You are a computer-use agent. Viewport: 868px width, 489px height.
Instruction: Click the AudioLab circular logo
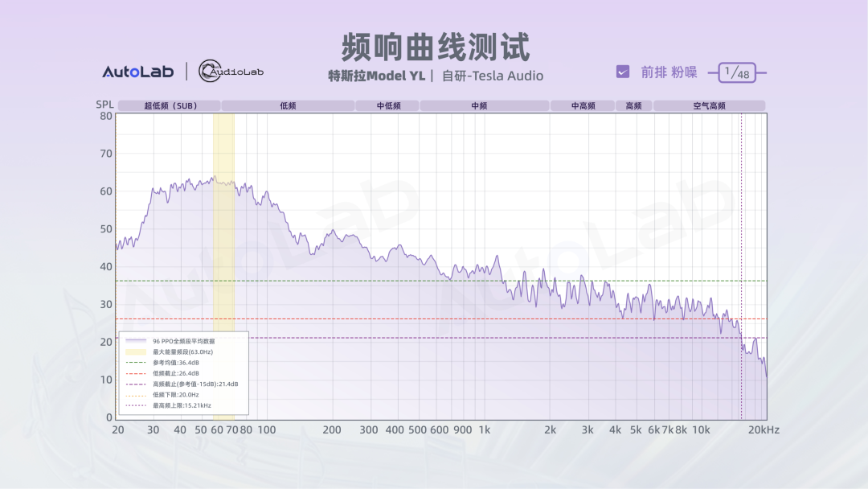tap(231, 72)
